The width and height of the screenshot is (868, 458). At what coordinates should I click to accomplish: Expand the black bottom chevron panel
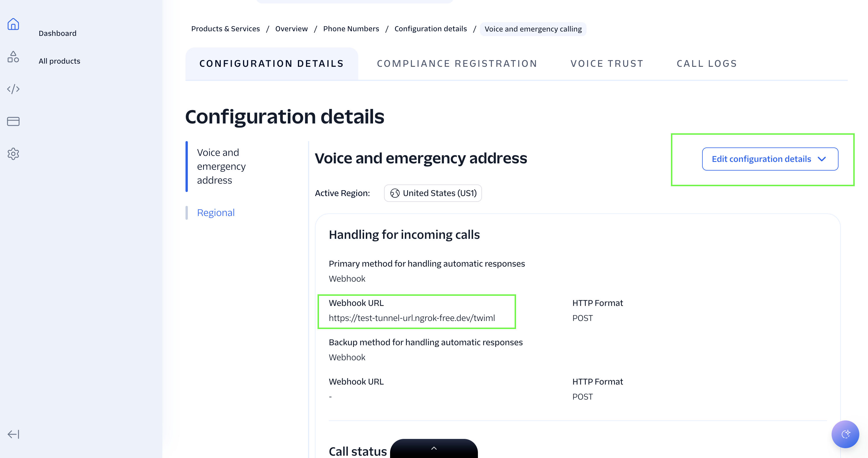(434, 448)
